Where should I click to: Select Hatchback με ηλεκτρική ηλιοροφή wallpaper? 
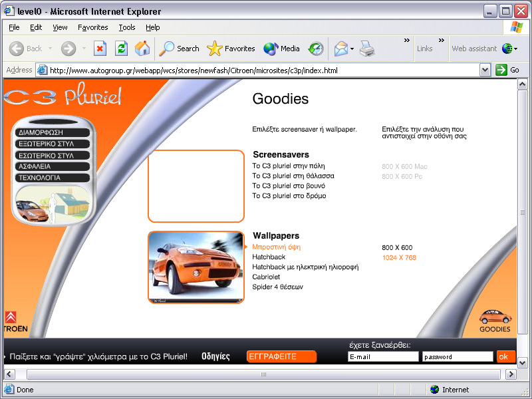tap(305, 267)
